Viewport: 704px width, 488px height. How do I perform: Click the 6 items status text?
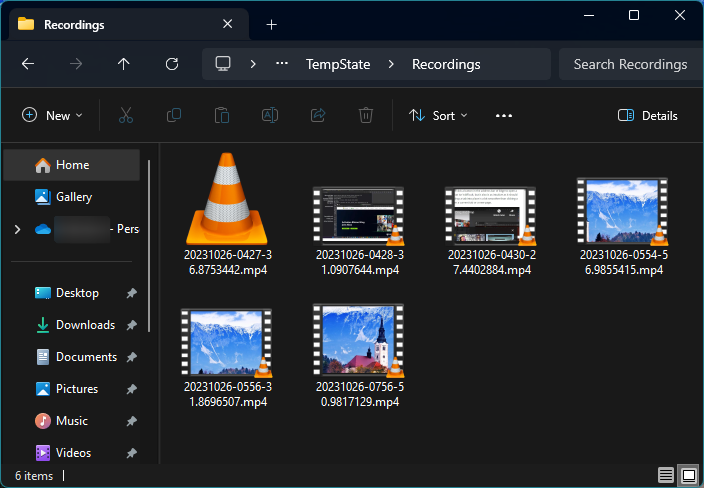34,475
